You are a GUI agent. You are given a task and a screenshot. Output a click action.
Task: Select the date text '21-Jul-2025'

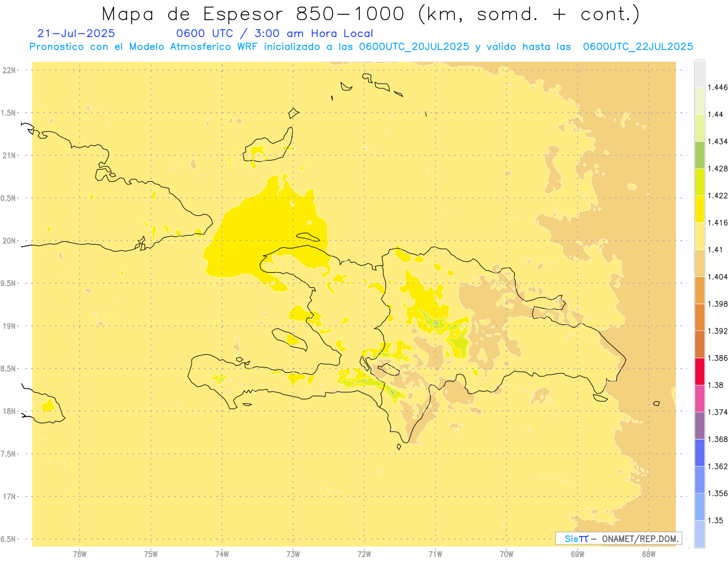[76, 33]
